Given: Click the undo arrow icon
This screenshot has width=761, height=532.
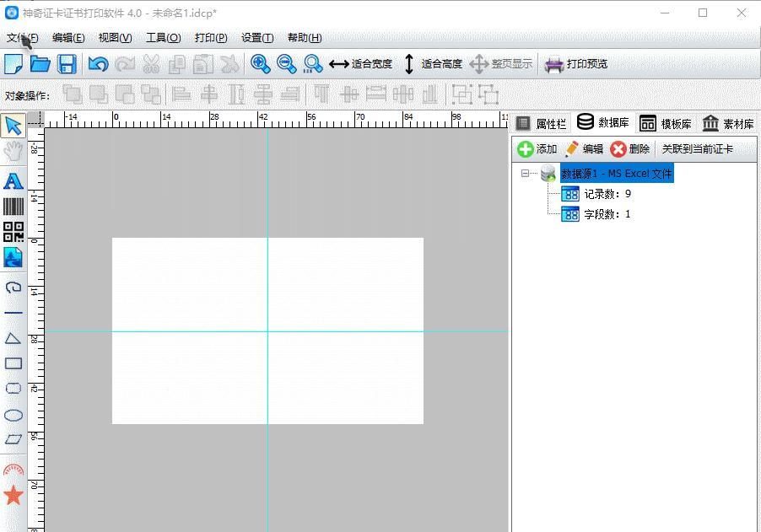Looking at the screenshot, I should pyautogui.click(x=98, y=64).
